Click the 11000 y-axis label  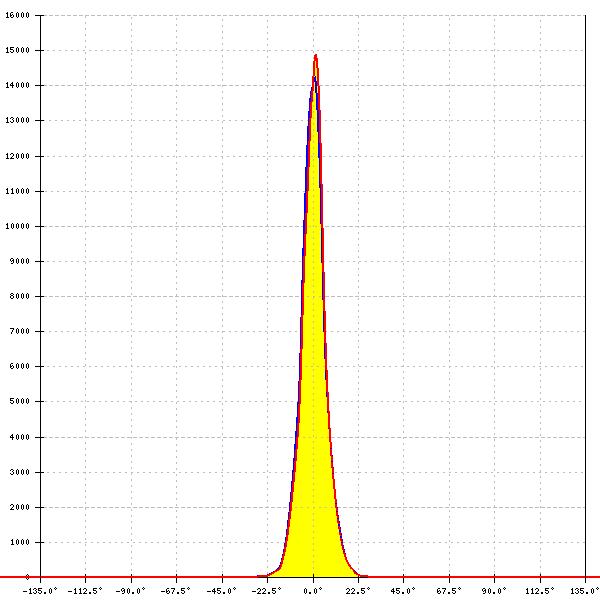(x=18, y=191)
